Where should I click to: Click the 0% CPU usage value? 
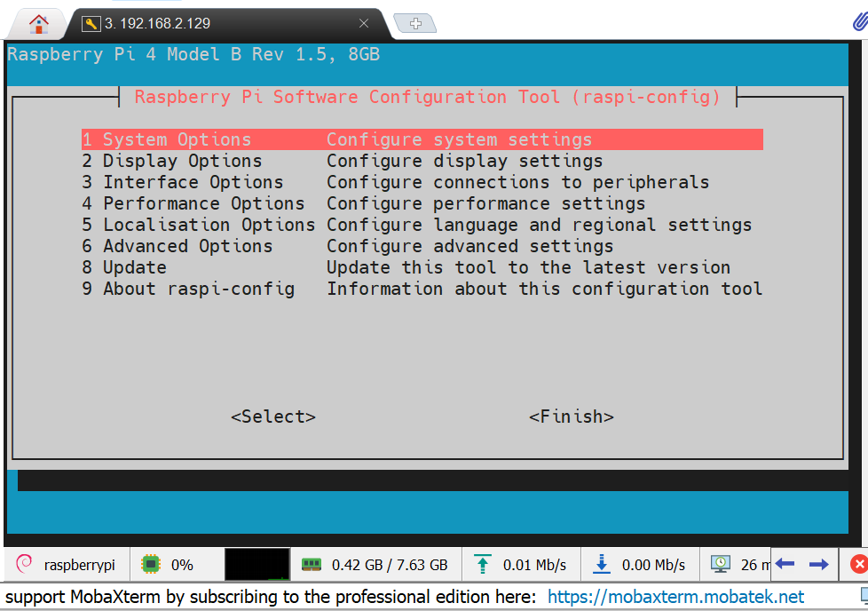click(182, 565)
